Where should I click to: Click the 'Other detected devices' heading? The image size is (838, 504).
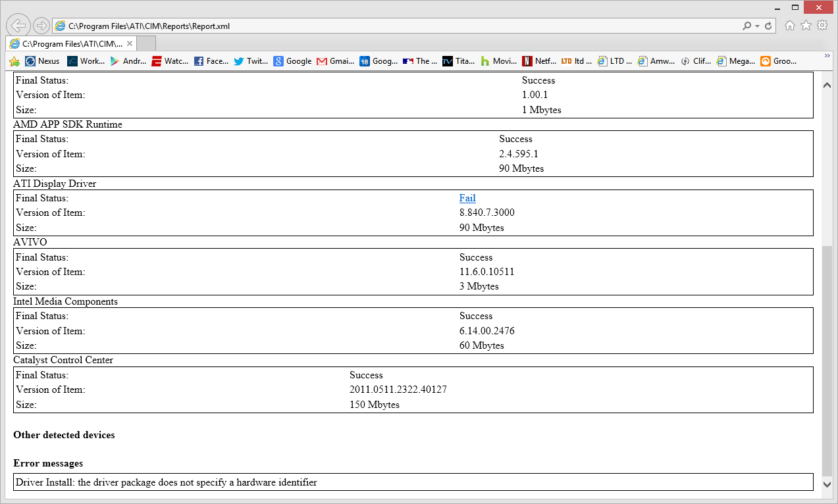[x=64, y=435]
